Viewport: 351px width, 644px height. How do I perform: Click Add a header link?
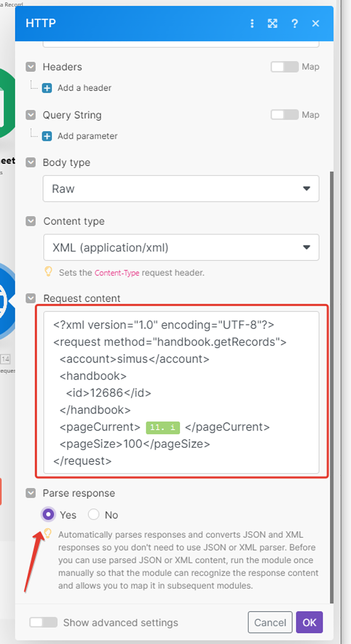point(84,88)
